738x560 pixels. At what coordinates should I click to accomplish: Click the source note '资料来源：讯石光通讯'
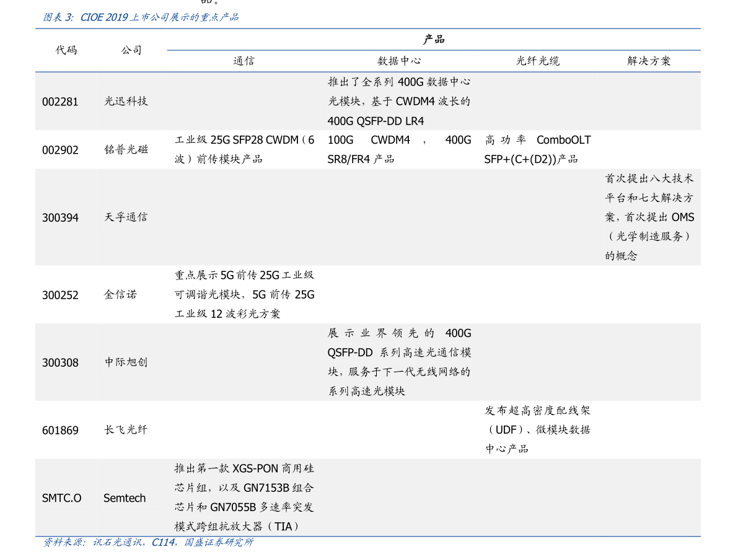coord(93,543)
